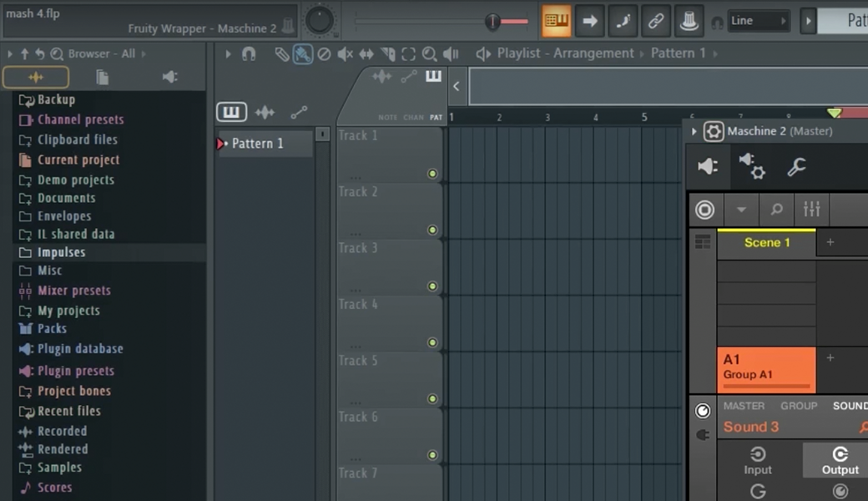Click the bar 3 marker on timeline

coord(548,118)
